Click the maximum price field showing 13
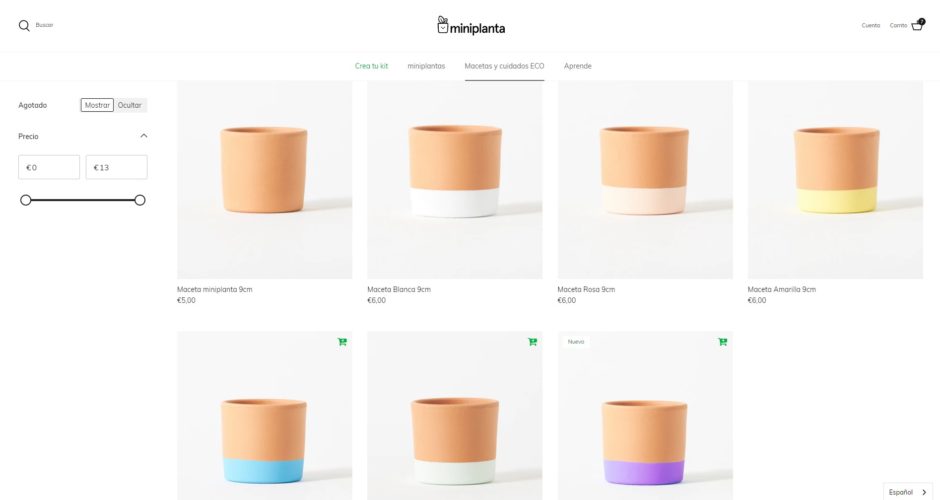 [116, 167]
